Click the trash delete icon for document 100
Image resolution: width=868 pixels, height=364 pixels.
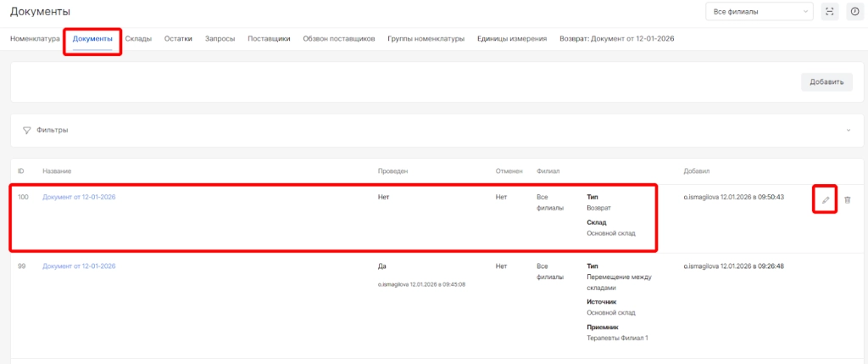[848, 199]
